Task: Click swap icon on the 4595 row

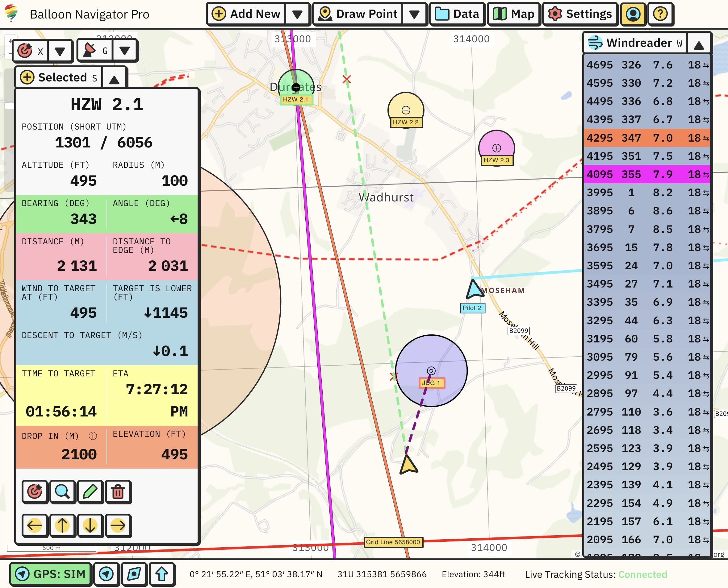Action: click(706, 83)
